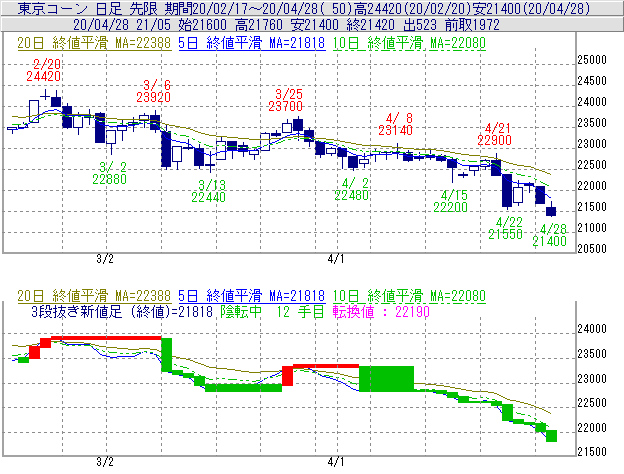624x474 pixels.
Task: Select the 4/22 low label 21550
Action: point(509,233)
